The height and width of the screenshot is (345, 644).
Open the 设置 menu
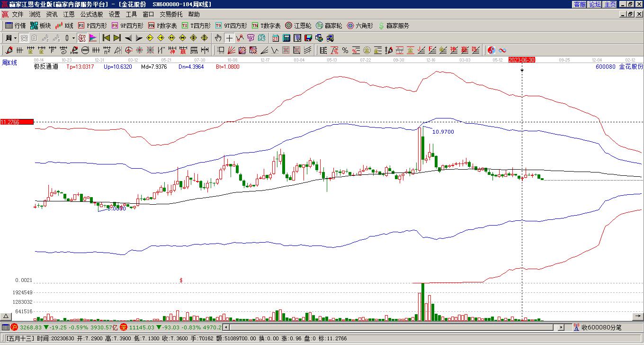point(114,14)
